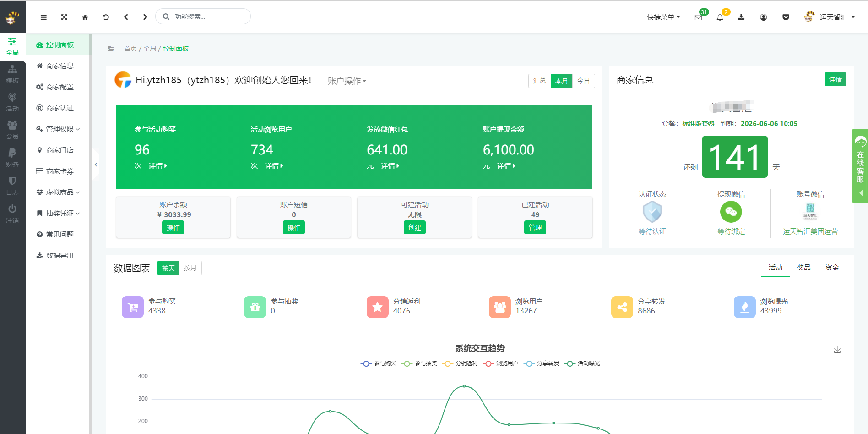Toggle data chart to 按月

click(x=190, y=268)
